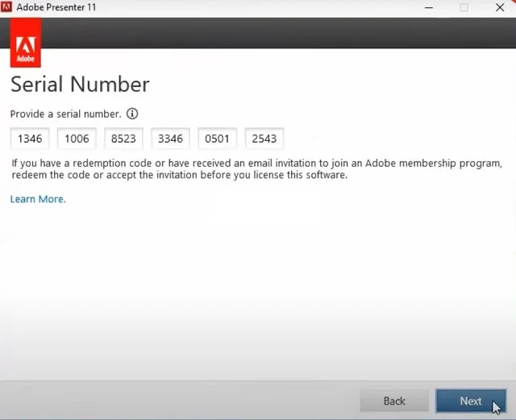The width and height of the screenshot is (516, 420).
Task: Click the 'Provide a serial number.' label
Action: (x=66, y=114)
